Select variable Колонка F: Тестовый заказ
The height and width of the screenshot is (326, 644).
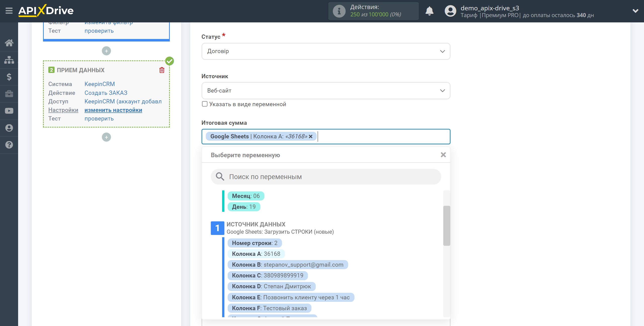pyautogui.click(x=269, y=308)
